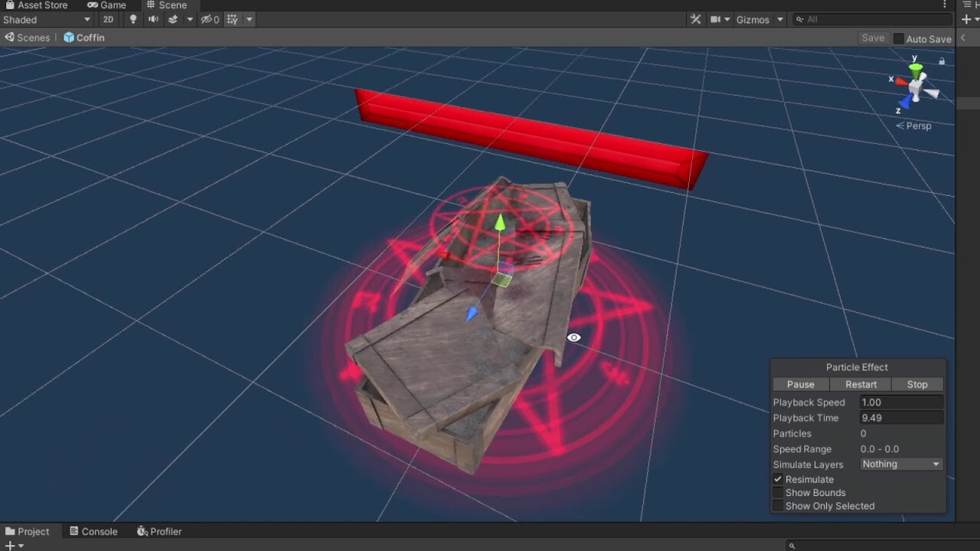Viewport: 980px width, 551px height.
Task: Open the Shaded draw mode dropdown
Action: pos(46,19)
